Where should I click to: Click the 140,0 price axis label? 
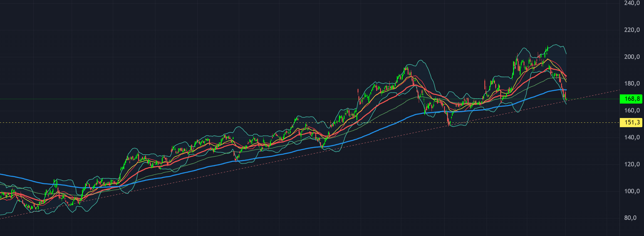coord(632,137)
